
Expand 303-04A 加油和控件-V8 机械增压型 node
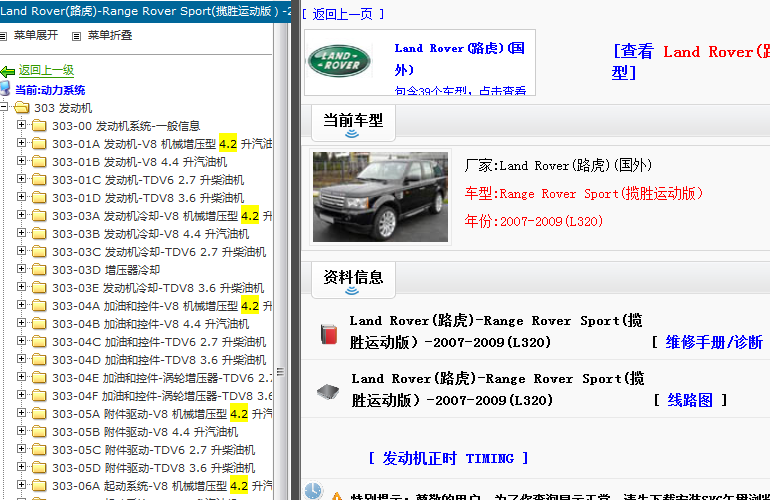[21, 305]
